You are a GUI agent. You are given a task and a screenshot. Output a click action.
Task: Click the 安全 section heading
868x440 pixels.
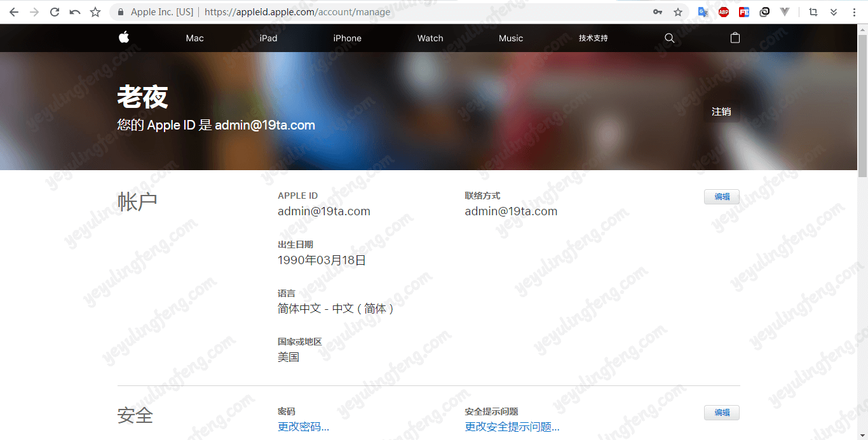tap(135, 415)
